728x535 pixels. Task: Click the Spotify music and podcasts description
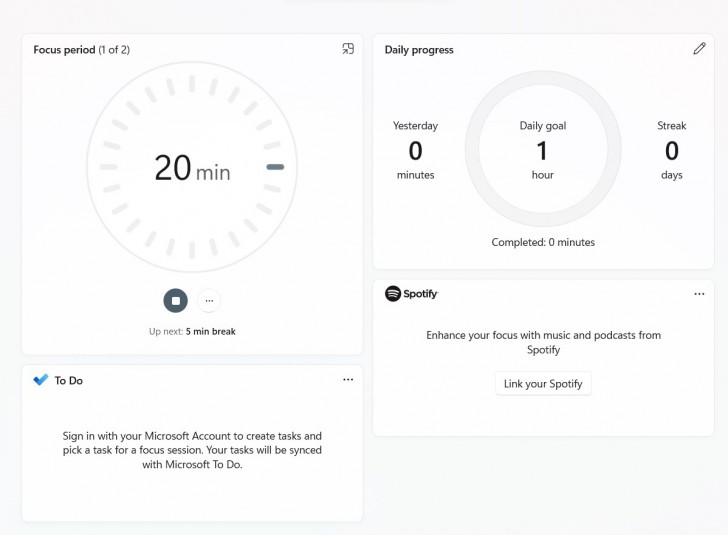pos(543,342)
